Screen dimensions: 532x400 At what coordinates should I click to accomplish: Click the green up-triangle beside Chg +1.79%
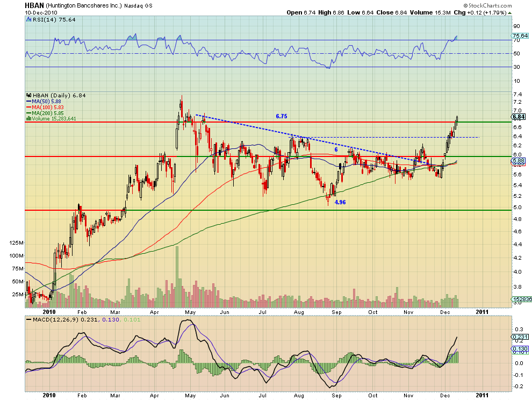[x=509, y=13]
